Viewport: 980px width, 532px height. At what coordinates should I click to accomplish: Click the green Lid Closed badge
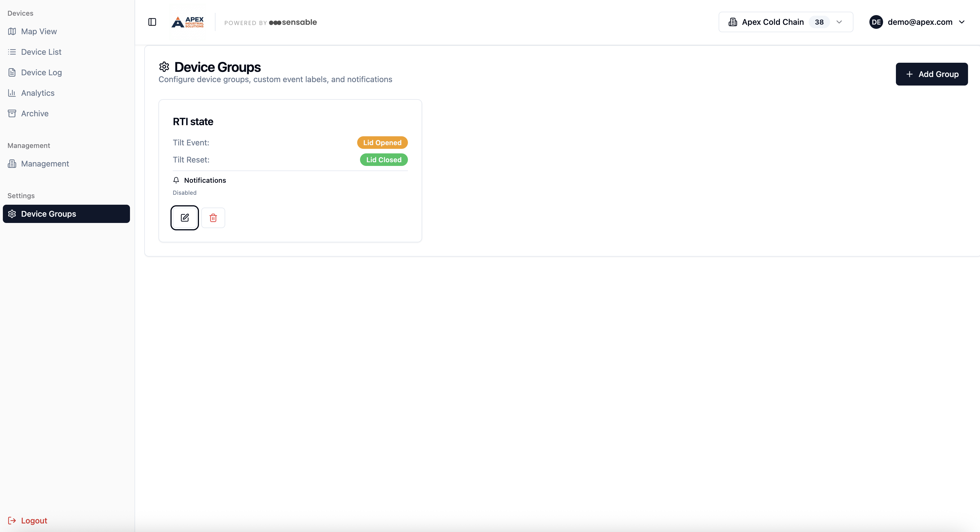coord(383,160)
